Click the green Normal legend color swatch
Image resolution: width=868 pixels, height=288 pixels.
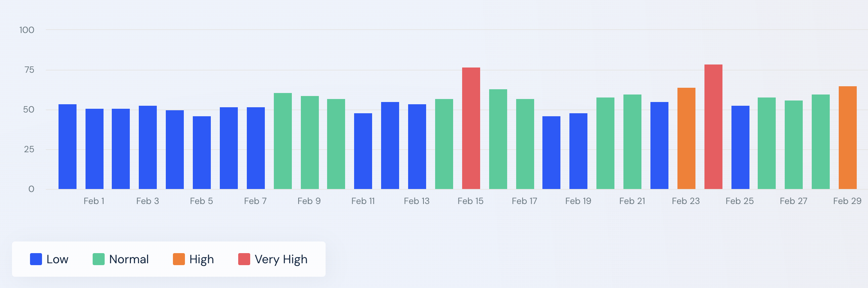(99, 259)
